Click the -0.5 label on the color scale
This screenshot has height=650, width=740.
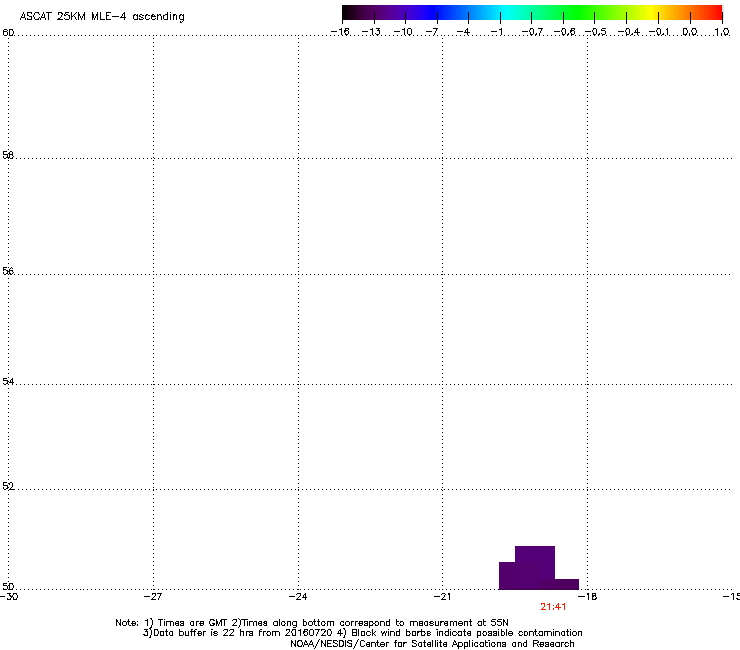(596, 32)
